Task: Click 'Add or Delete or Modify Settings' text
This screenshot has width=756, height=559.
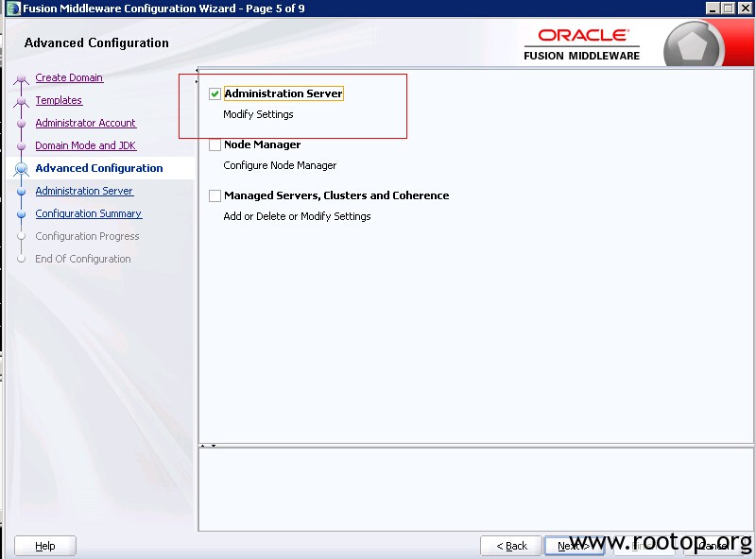Action: point(297,216)
